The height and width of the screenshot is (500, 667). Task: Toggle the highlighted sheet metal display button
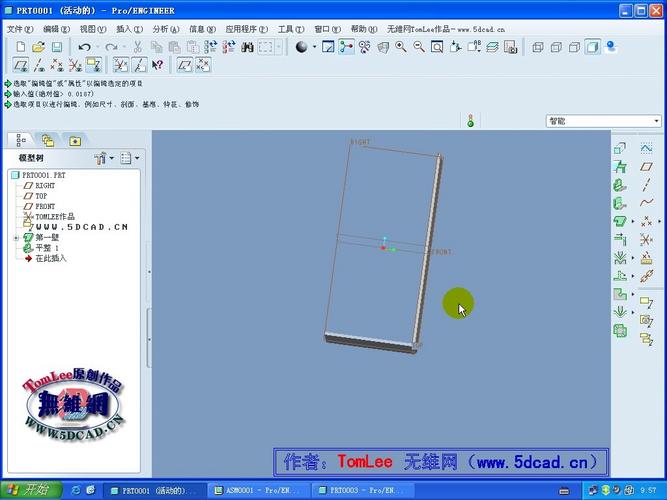pyautogui.click(x=93, y=65)
